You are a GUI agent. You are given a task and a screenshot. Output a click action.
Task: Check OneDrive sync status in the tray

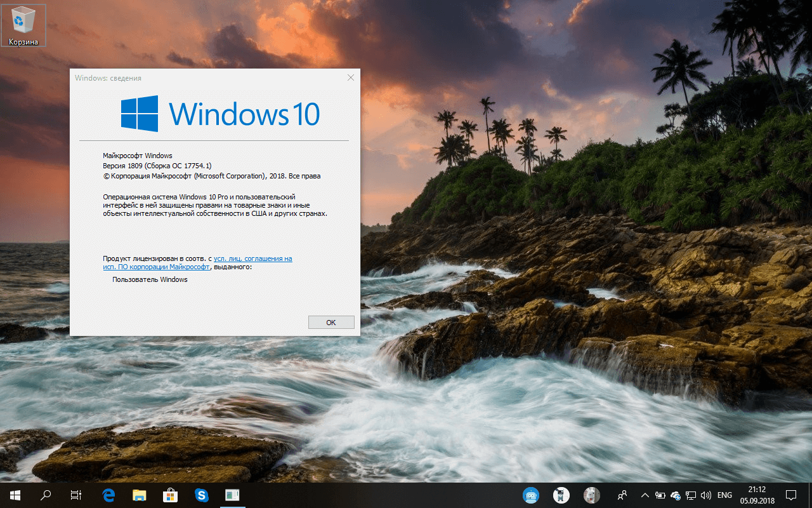(675, 495)
